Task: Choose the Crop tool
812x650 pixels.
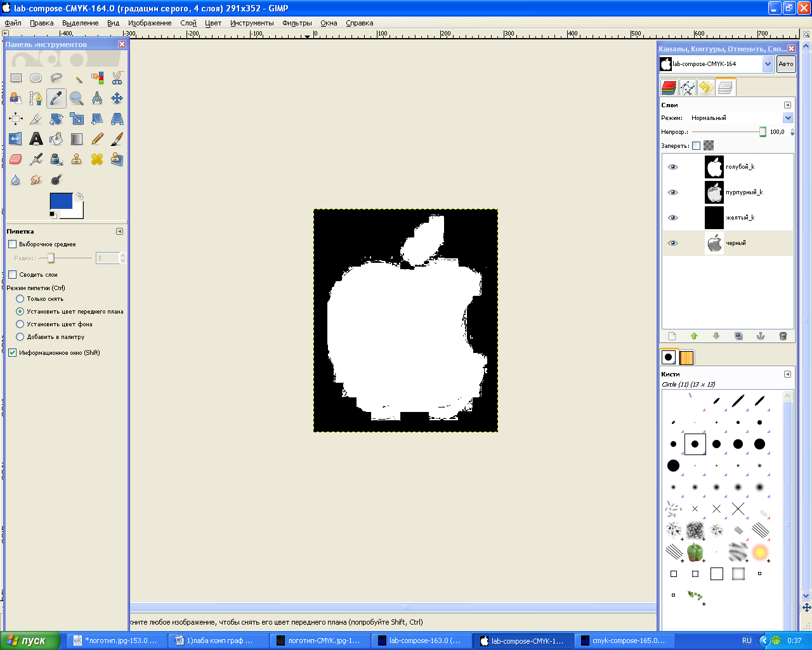Action: coord(36,119)
